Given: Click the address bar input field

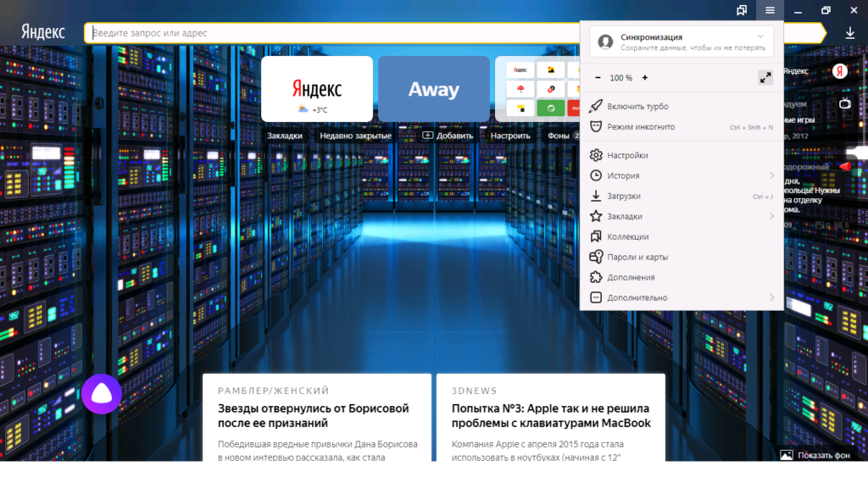Looking at the screenshot, I should (332, 33).
